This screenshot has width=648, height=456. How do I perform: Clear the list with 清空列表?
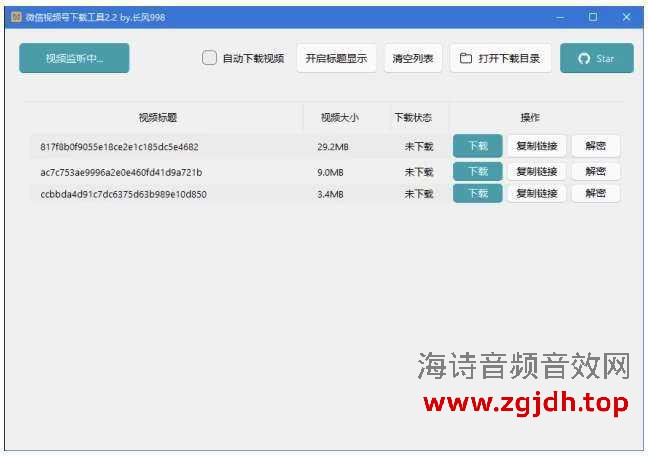[x=413, y=58]
